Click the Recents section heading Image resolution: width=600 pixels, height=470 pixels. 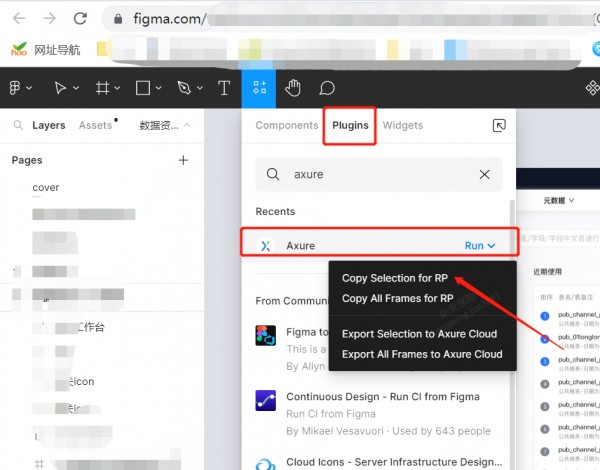pyautogui.click(x=275, y=212)
